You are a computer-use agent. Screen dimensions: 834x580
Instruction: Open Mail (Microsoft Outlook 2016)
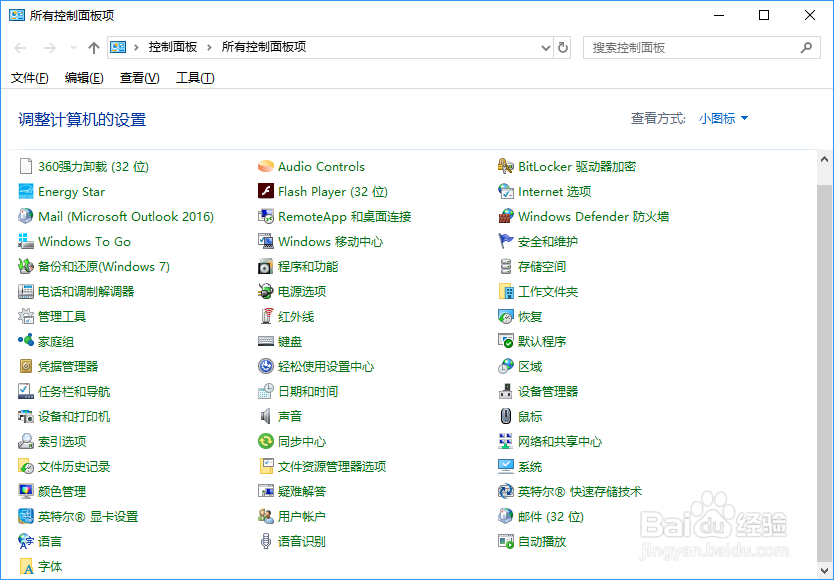coord(127,216)
